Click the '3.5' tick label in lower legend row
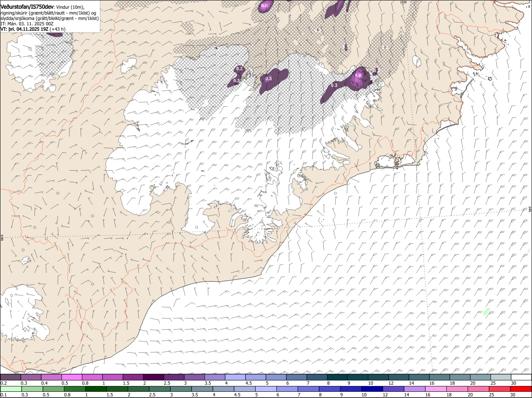The image size is (532, 398). tap(195, 395)
